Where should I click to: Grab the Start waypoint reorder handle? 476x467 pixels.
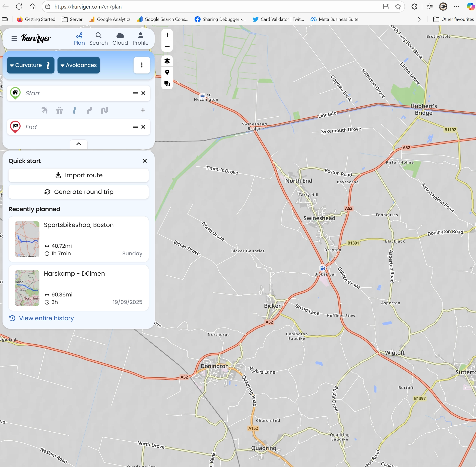[x=135, y=93]
